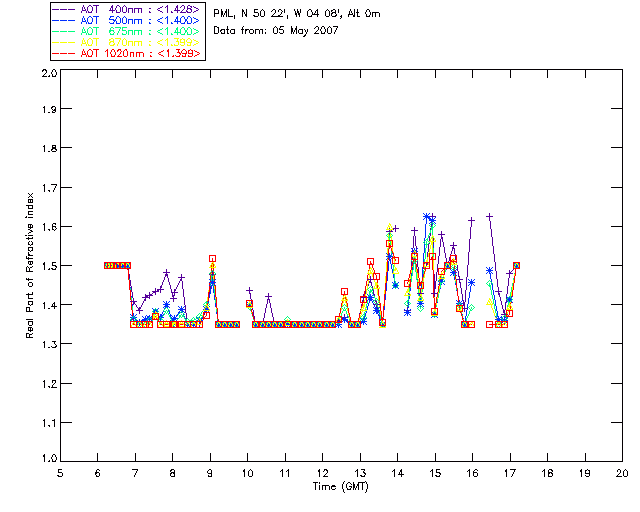This screenshot has width=640, height=512.
Task: Click the 'Real Part of Refractive index' axis label
Action: (29, 265)
